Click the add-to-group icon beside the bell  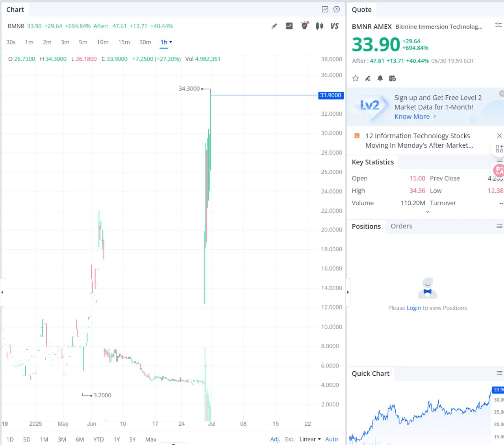[x=393, y=78]
